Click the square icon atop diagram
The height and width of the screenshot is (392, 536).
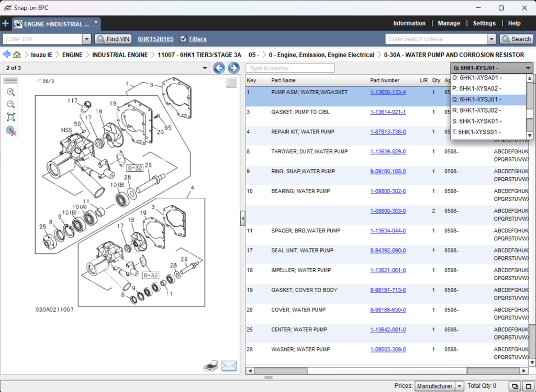tap(231, 83)
